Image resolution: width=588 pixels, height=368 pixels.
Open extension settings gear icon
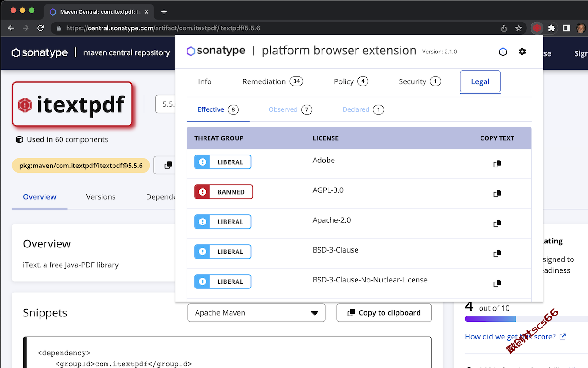[522, 52]
